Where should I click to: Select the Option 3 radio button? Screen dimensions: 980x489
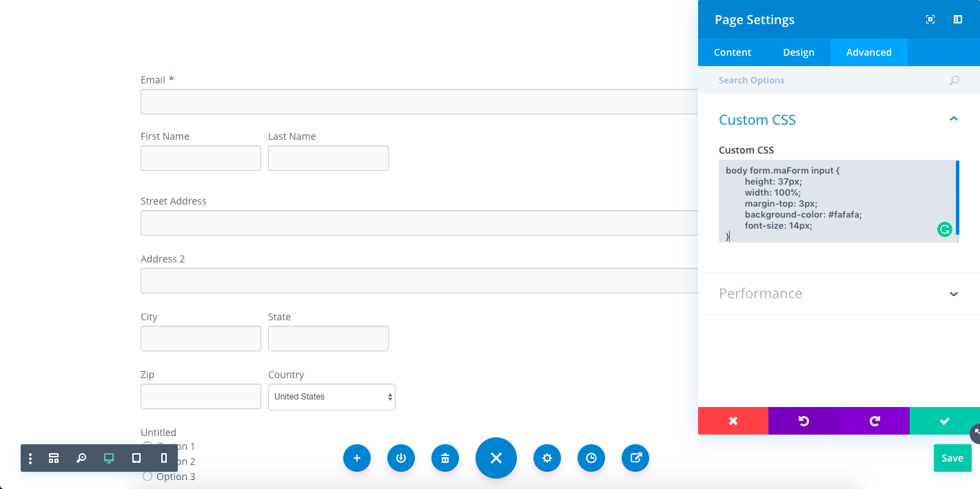(x=147, y=476)
